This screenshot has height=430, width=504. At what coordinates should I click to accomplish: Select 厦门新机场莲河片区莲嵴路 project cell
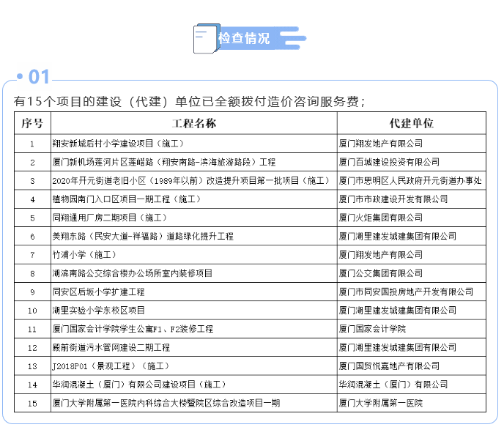coord(194,162)
